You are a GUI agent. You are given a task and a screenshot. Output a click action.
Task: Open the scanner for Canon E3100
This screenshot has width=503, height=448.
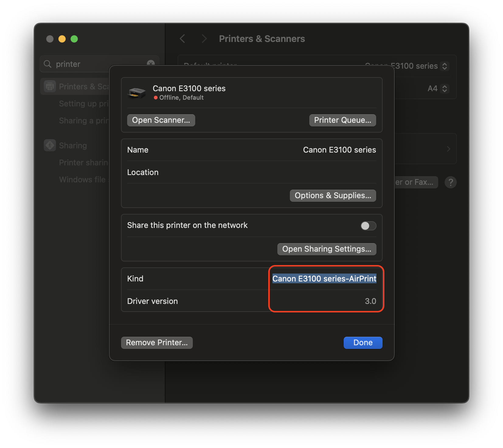(161, 120)
